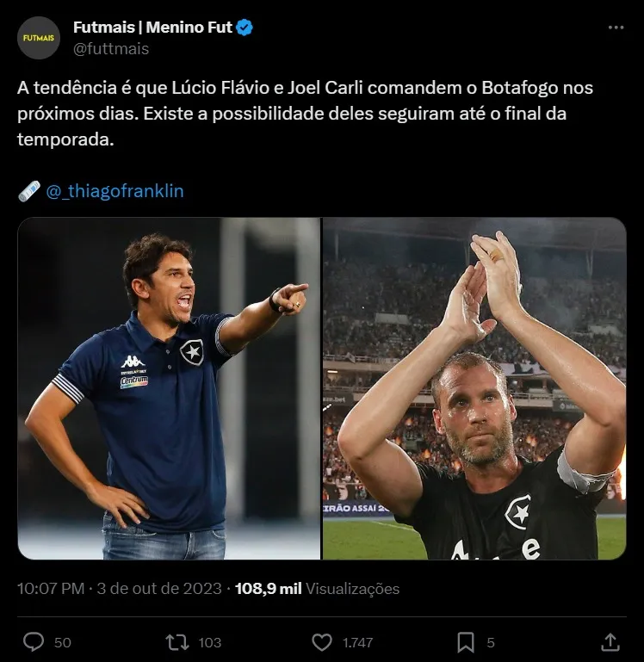Screen dimensions: 644x662
Task: Open the @_thiagofranklin mention link
Action: pyautogui.click(x=115, y=191)
